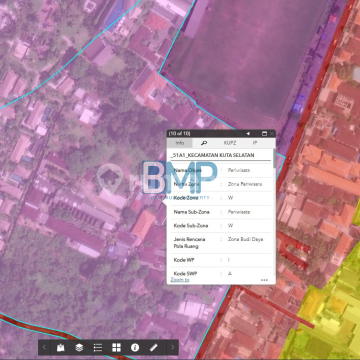This screenshot has width=360, height=360.
Task: Select the Zona Pariwisata value
Action: [245, 184]
